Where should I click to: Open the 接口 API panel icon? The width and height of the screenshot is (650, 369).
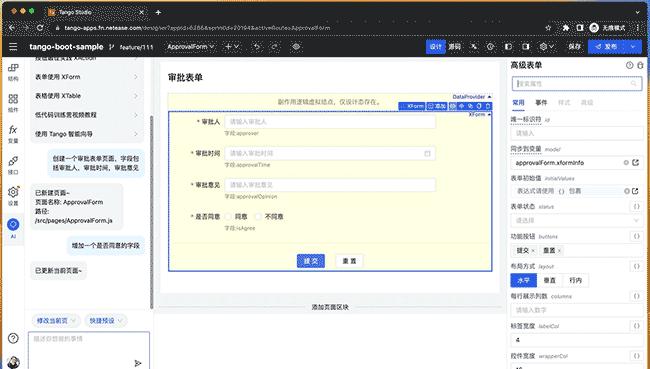[13, 165]
